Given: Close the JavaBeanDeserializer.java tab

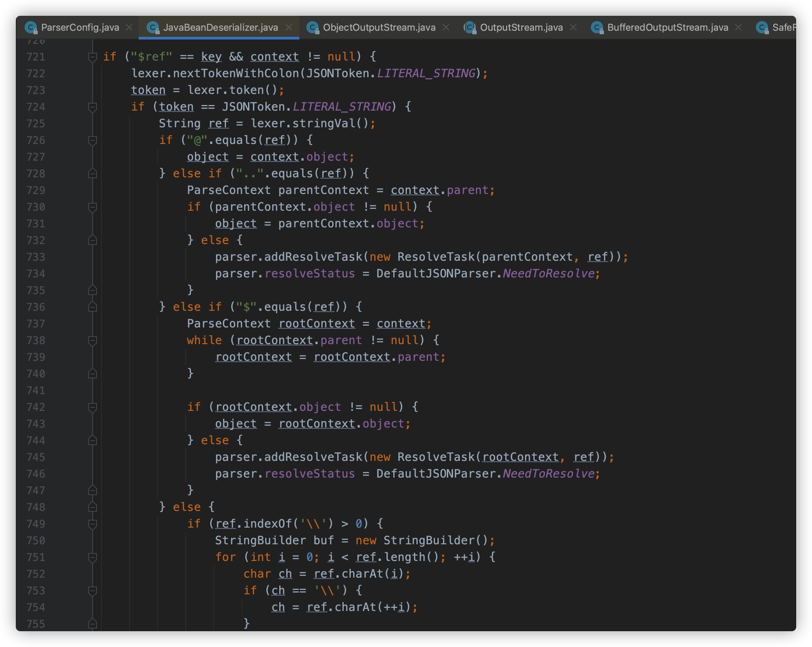Looking at the screenshot, I should click(289, 27).
